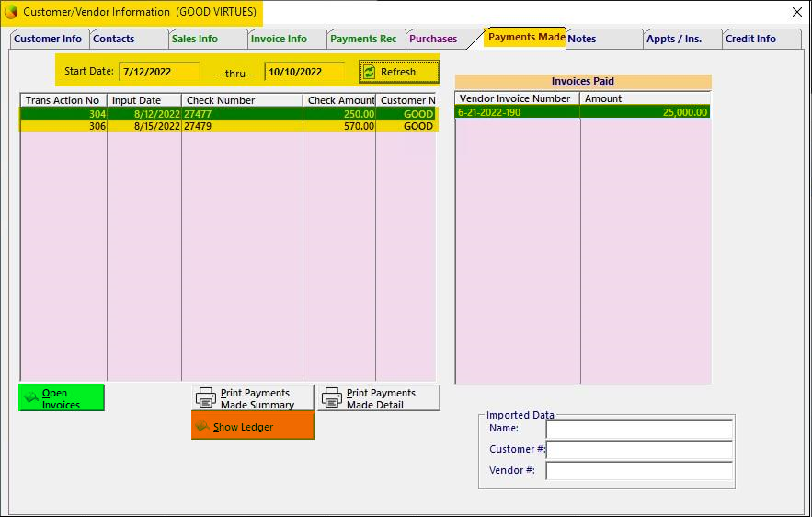
Task: Select transaction 306 payment row
Action: [227, 126]
